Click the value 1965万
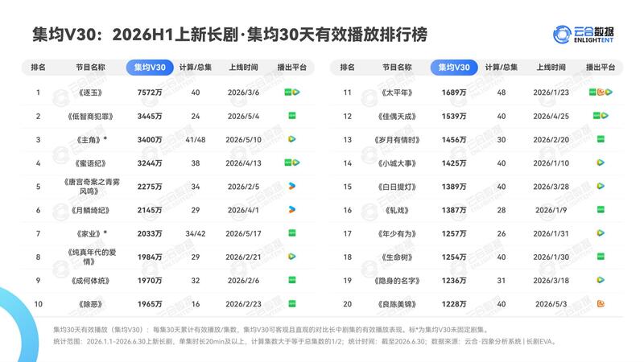 pos(150,304)
